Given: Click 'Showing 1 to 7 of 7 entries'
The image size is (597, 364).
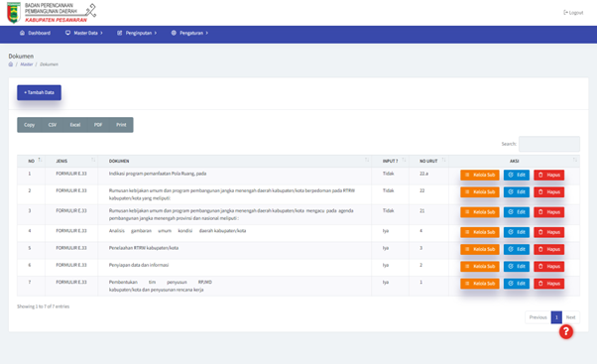Looking at the screenshot, I should click(43, 306).
